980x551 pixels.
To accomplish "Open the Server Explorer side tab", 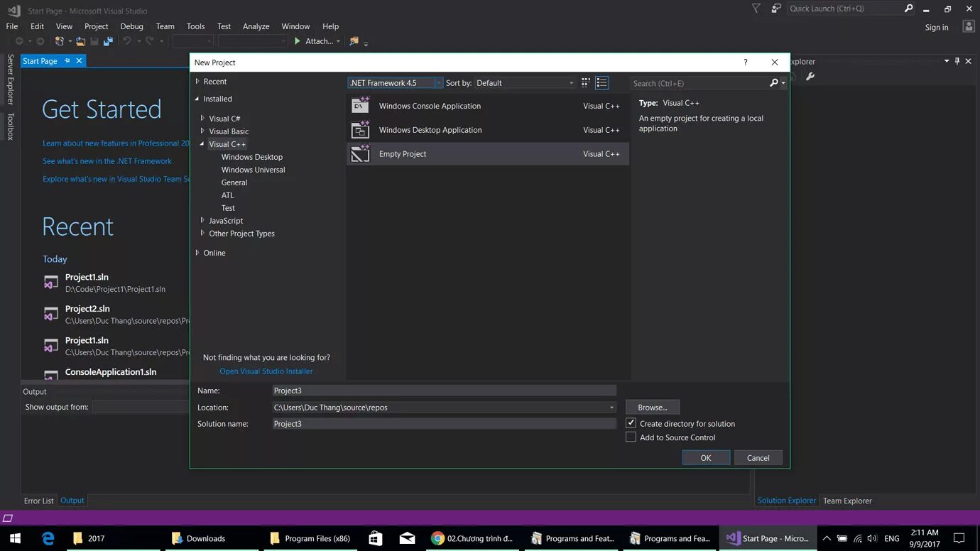I will point(10,80).
